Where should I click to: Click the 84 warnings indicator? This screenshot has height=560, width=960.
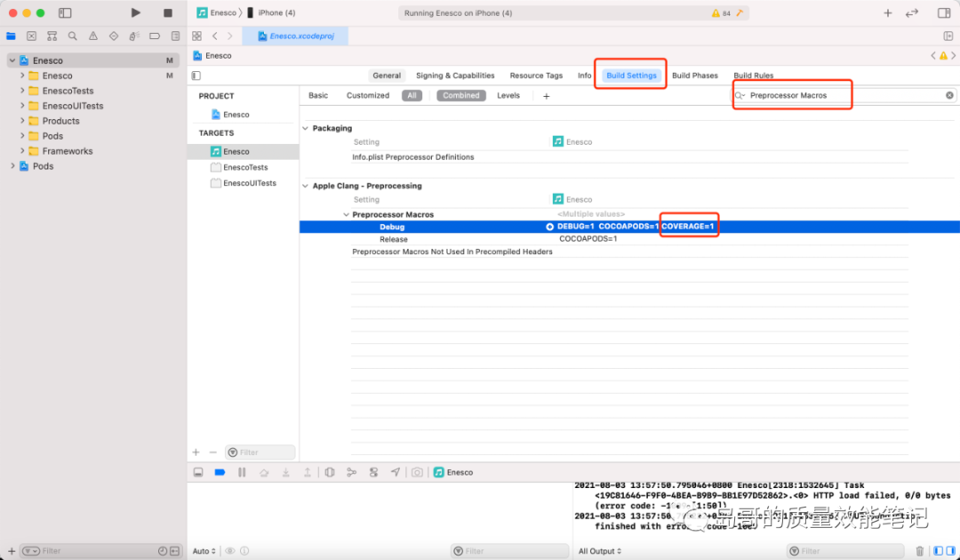(721, 12)
